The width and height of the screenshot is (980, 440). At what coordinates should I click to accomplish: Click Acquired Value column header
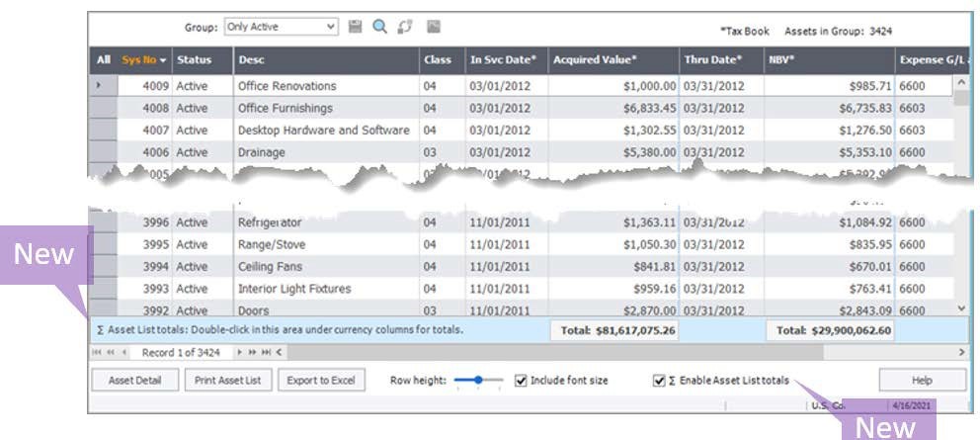(613, 60)
